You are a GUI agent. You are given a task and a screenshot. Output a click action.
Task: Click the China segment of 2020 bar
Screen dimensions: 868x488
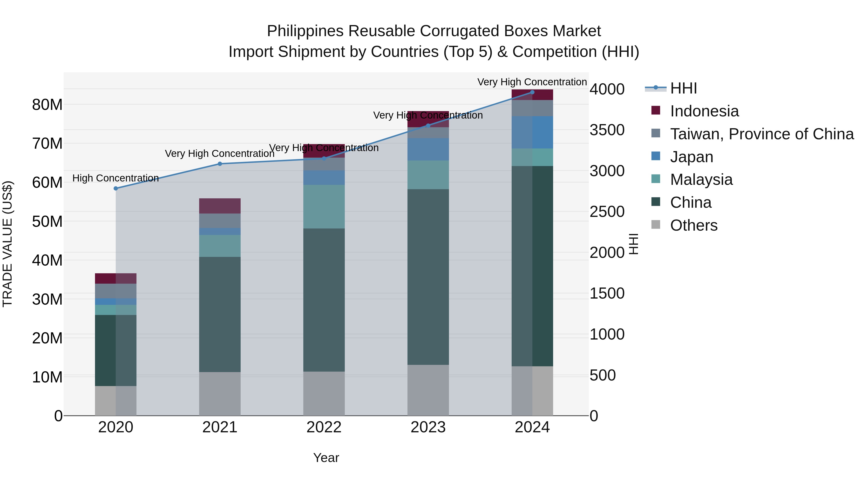(x=116, y=351)
